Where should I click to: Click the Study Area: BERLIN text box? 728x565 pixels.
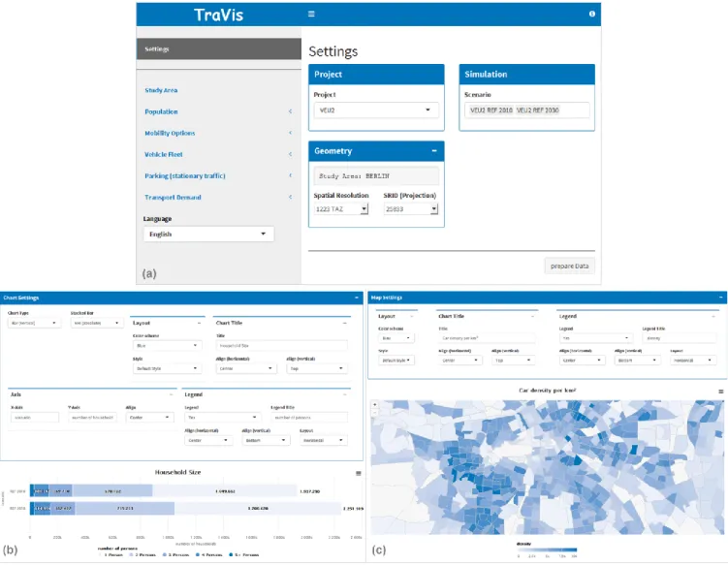coord(376,176)
